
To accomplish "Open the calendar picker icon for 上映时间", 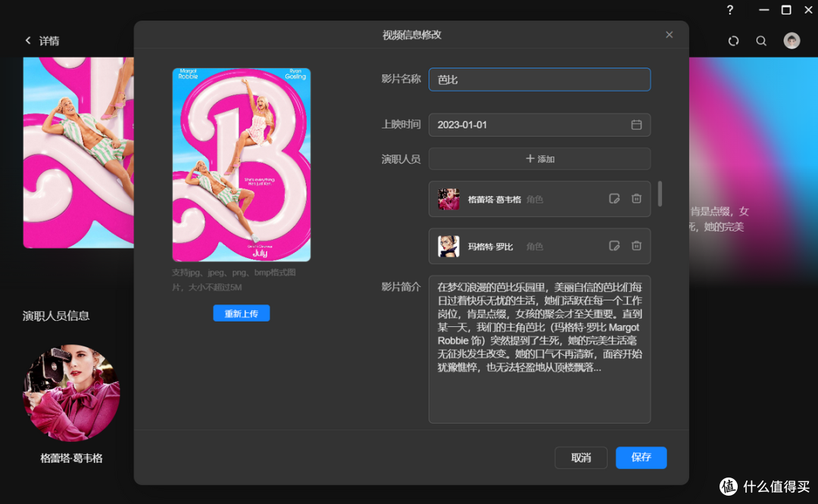I will [636, 125].
